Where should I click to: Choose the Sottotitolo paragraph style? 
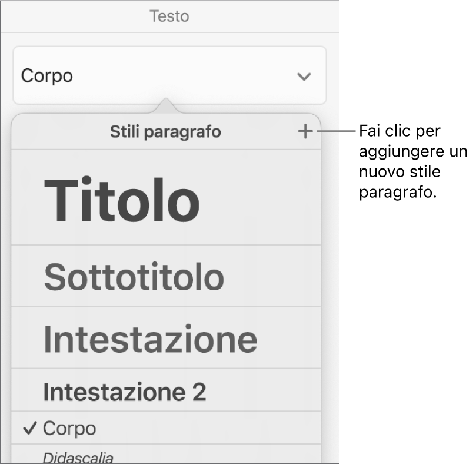click(134, 276)
